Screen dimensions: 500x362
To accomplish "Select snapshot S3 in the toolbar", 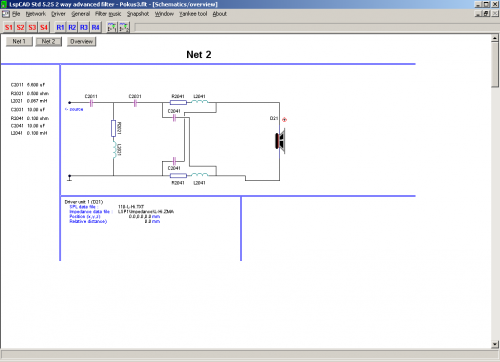I will 32,27.
